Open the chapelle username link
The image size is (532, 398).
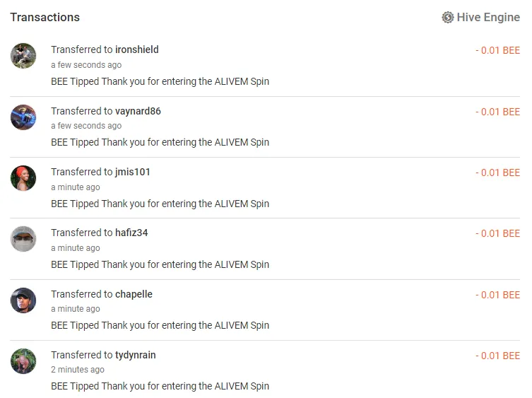134,294
